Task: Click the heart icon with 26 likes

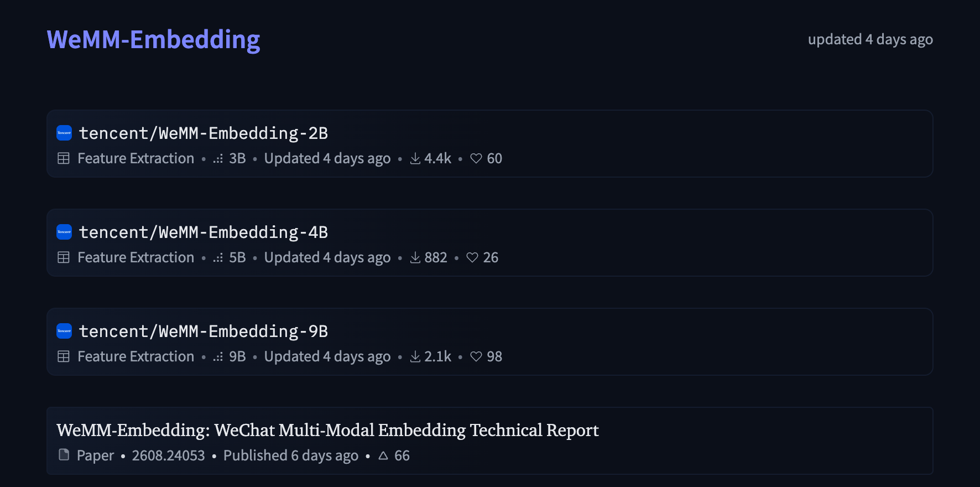Action: [472, 258]
